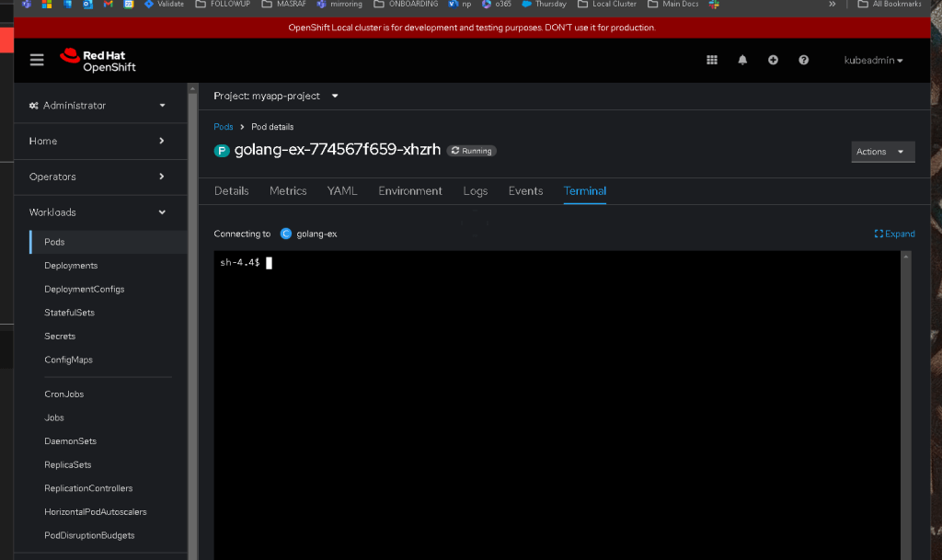Open the ONBOARDING bookmarks folder
This screenshot has height=560, width=942.
point(406,5)
